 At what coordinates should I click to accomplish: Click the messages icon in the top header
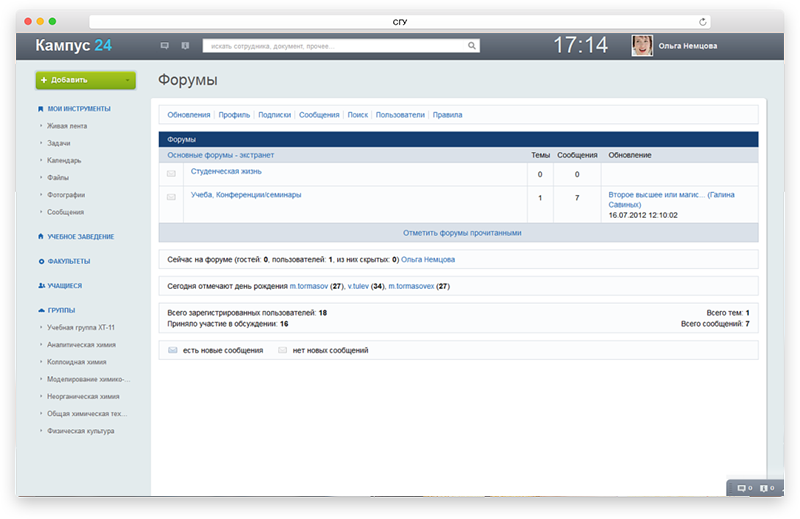pyautogui.click(x=165, y=45)
